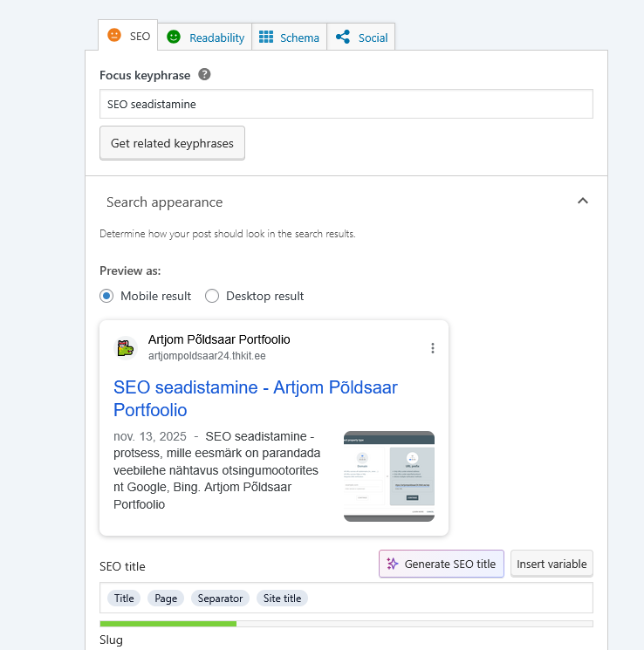Click the green Readability smiley icon

click(x=174, y=37)
